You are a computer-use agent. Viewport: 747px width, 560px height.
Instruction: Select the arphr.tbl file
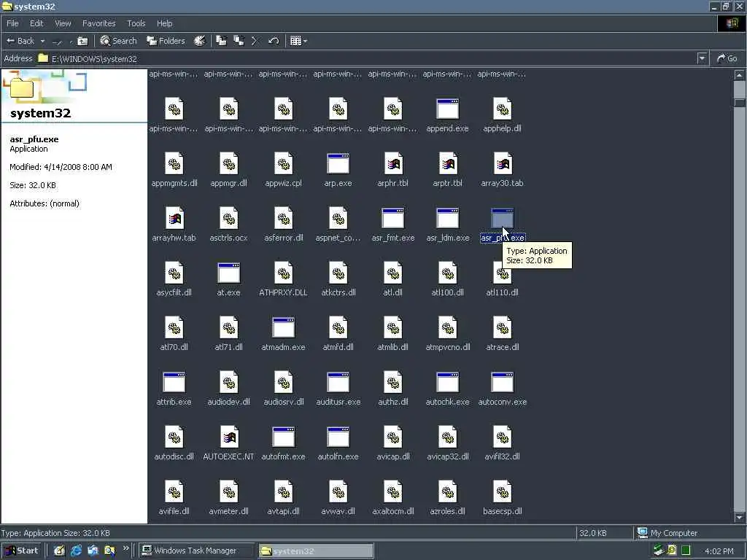(392, 170)
